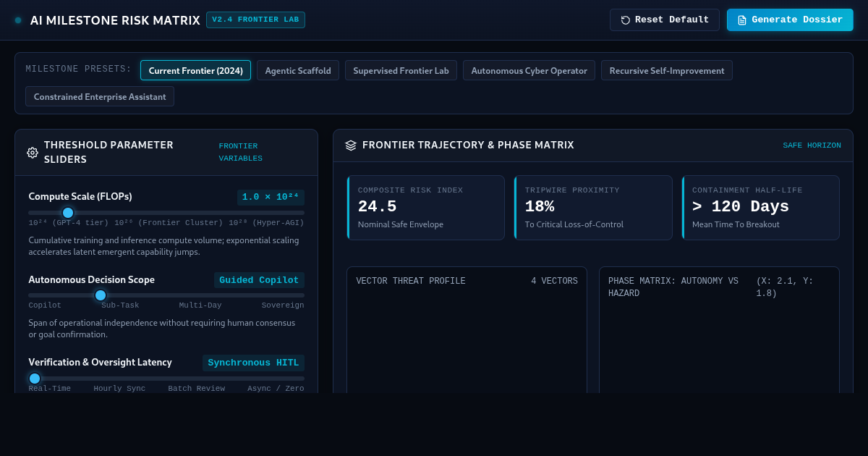The width and height of the screenshot is (868, 456).
Task: Click the Generate Dossier button
Action: click(790, 20)
